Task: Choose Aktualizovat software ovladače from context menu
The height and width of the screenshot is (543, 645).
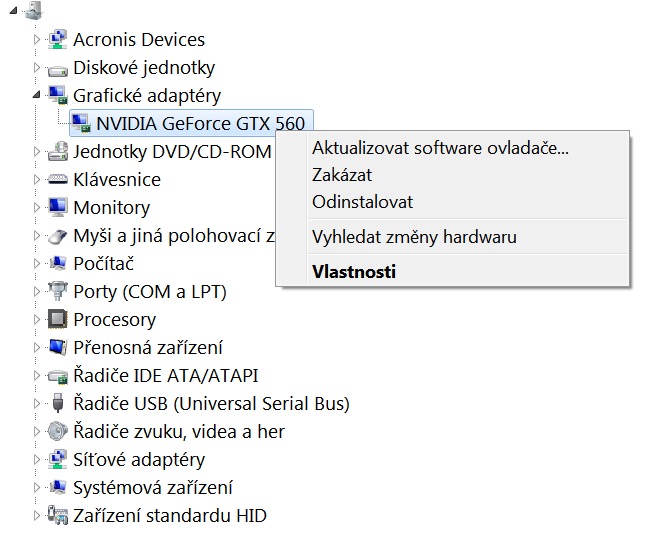Action: click(440, 148)
